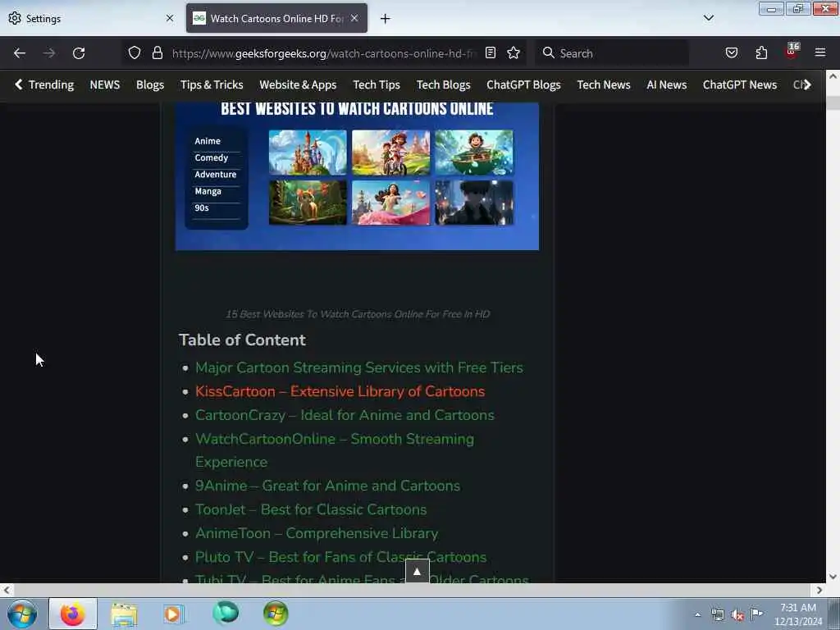The image size is (840, 630).
Task: Toggle reader view icon in address bar
Action: (x=491, y=52)
